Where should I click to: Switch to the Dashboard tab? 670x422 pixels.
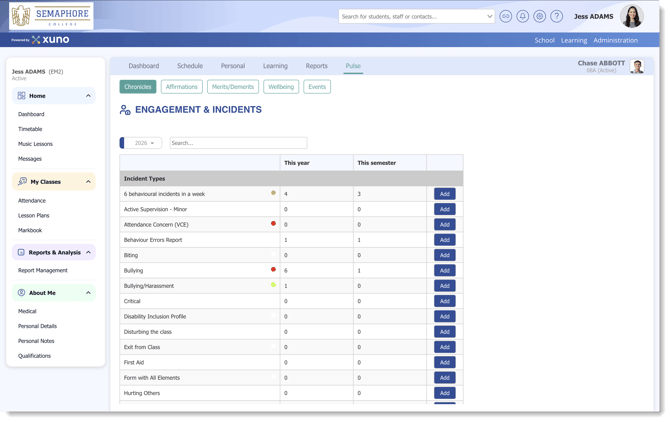pos(144,66)
